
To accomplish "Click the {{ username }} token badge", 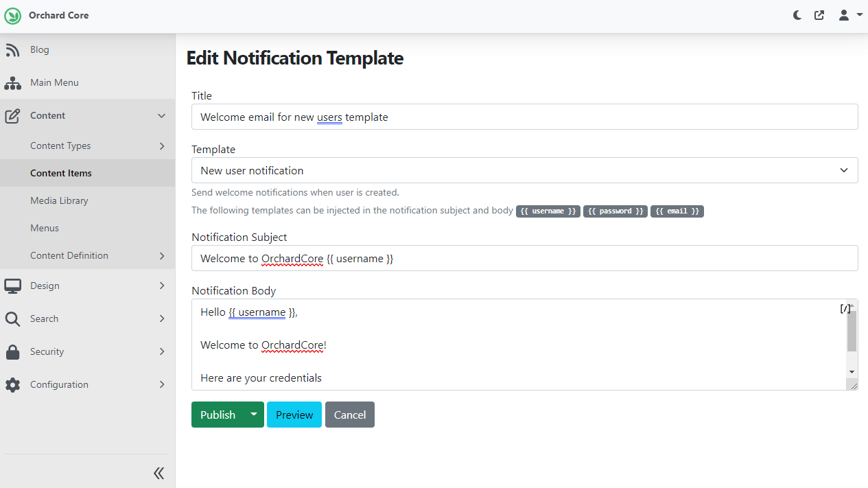I will pyautogui.click(x=548, y=211).
